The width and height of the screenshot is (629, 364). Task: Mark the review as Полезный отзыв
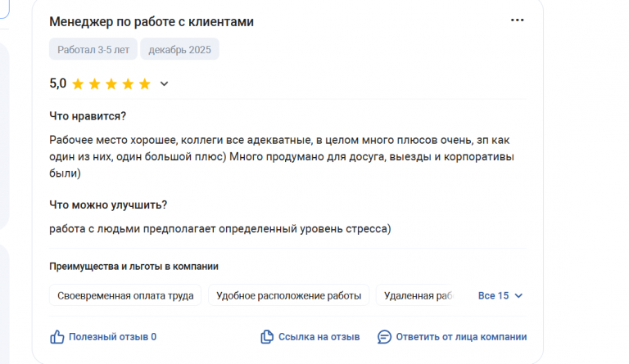(112, 337)
